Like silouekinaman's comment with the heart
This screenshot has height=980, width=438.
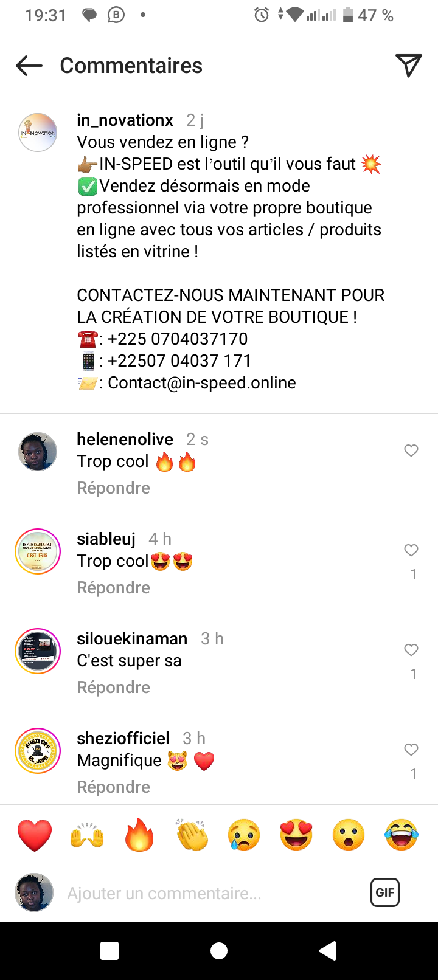point(411,650)
